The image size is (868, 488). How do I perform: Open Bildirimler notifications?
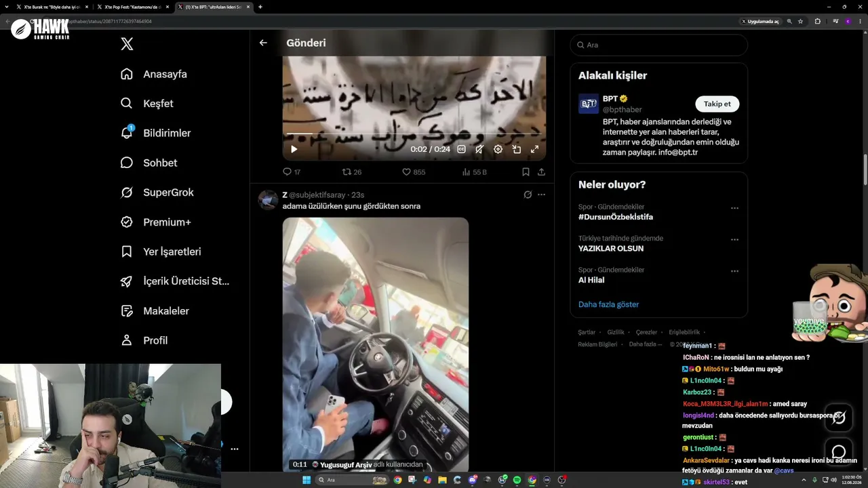click(x=155, y=133)
